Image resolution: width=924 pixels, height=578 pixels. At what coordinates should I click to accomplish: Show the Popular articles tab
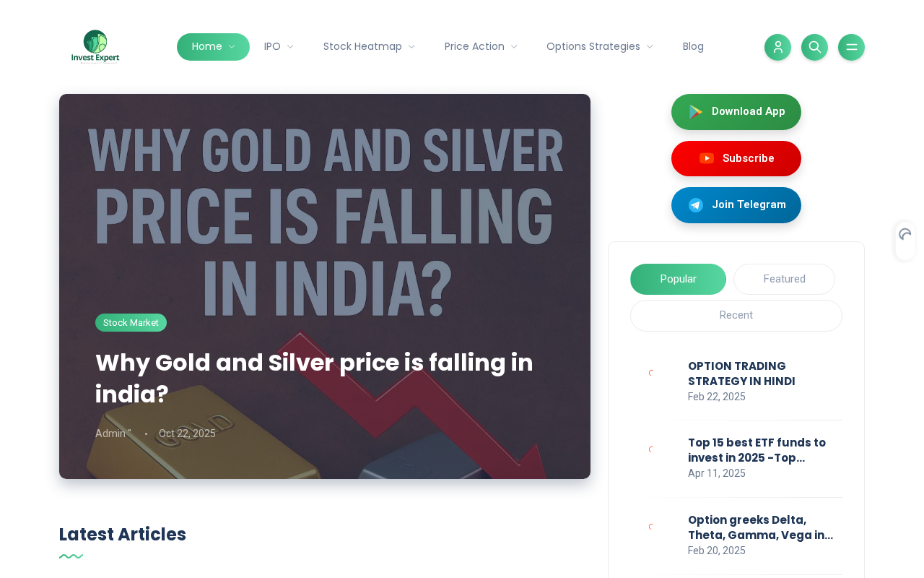(x=678, y=279)
